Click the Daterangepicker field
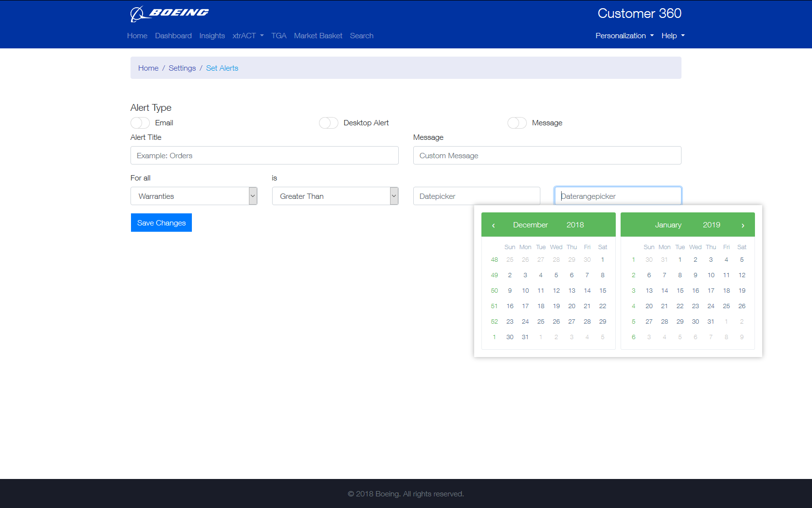The height and width of the screenshot is (508, 812). (618, 196)
